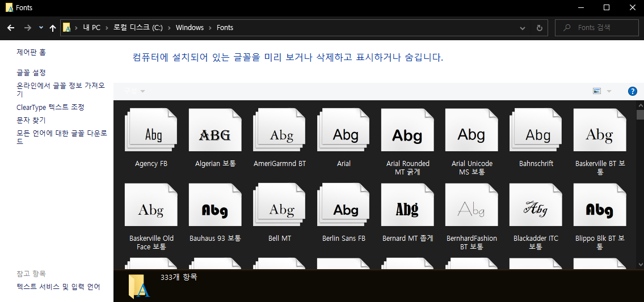This screenshot has height=302, width=644.
Task: Select the Bell MT font icon
Action: click(x=279, y=205)
